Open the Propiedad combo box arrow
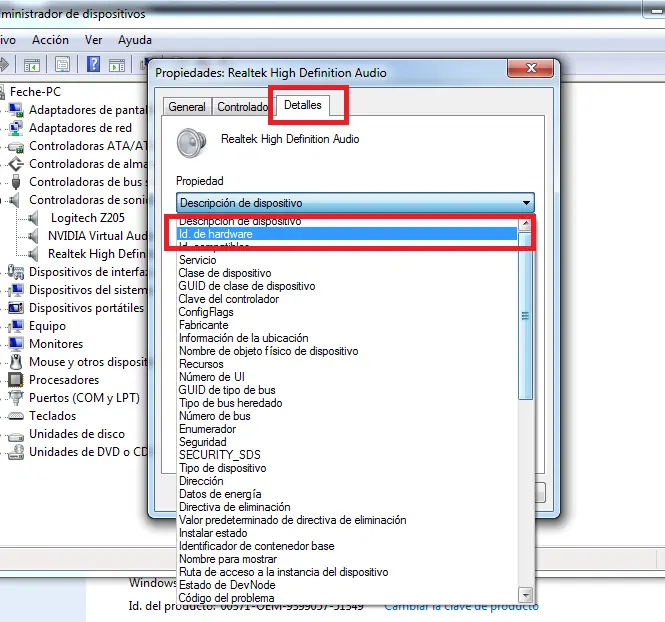The height and width of the screenshot is (622, 665). (x=526, y=203)
